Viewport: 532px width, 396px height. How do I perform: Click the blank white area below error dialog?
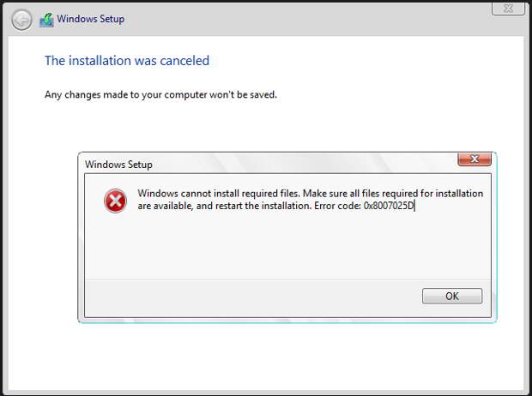coord(266,354)
